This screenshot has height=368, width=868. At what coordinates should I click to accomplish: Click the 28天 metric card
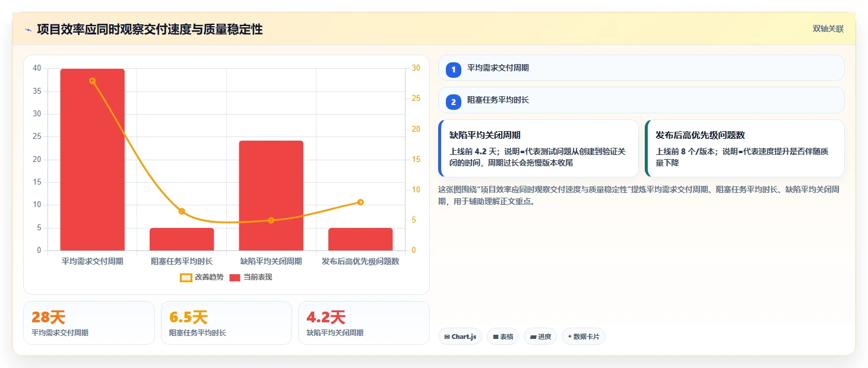point(89,323)
